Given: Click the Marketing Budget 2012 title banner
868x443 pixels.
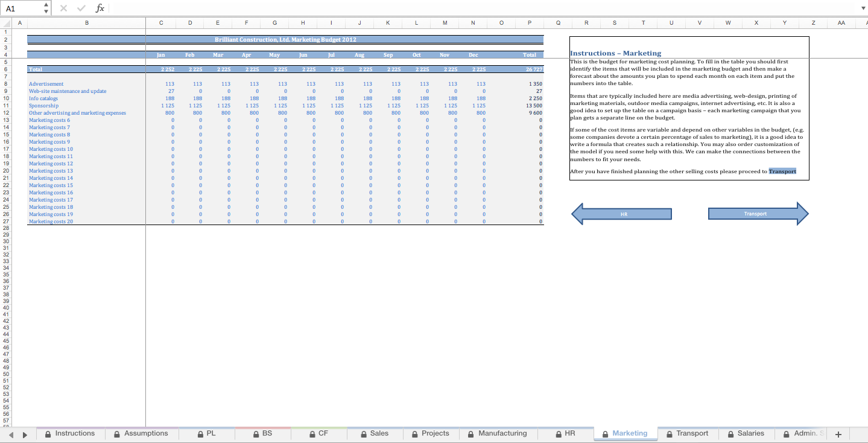Looking at the screenshot, I should pos(285,40).
